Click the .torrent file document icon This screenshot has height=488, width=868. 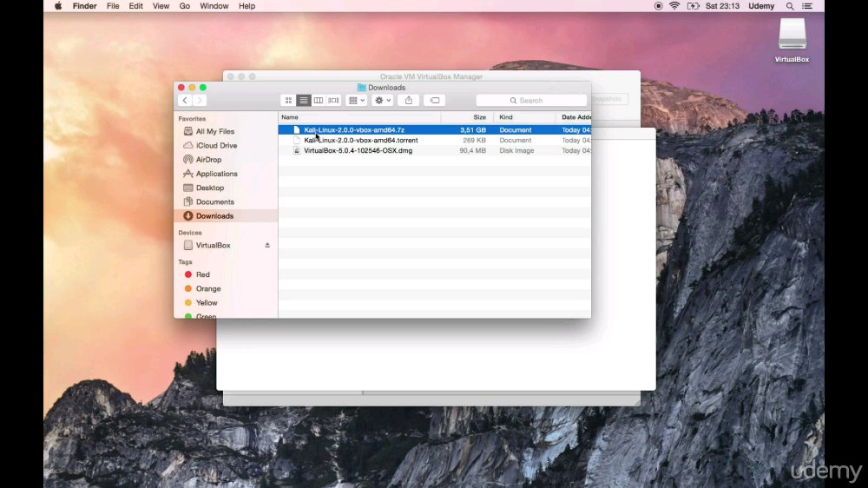297,140
